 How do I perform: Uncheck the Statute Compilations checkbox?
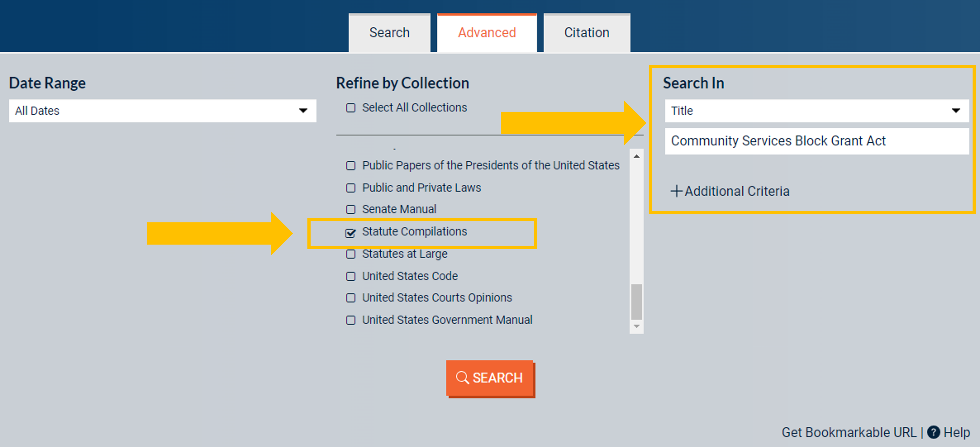[350, 233]
